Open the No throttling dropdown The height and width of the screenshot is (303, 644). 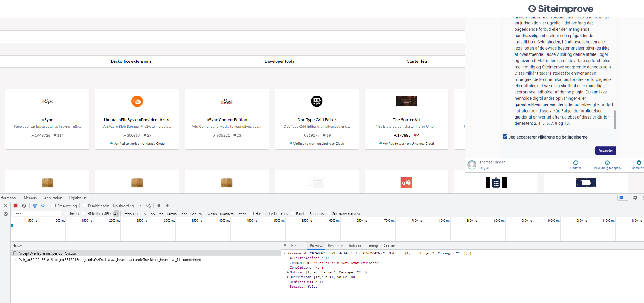coord(127,206)
